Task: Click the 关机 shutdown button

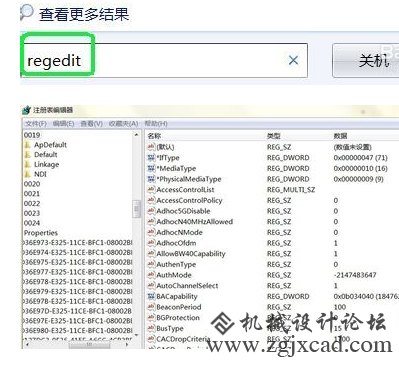Action: tap(367, 61)
